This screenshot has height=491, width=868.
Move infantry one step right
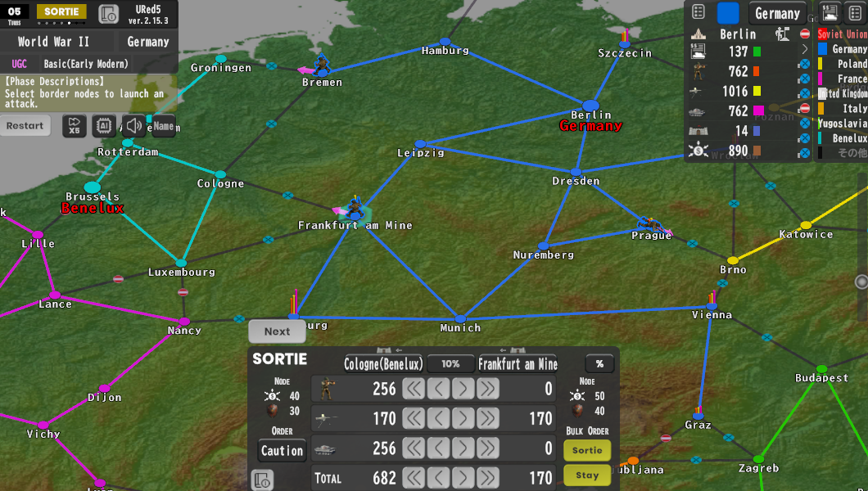tap(463, 389)
